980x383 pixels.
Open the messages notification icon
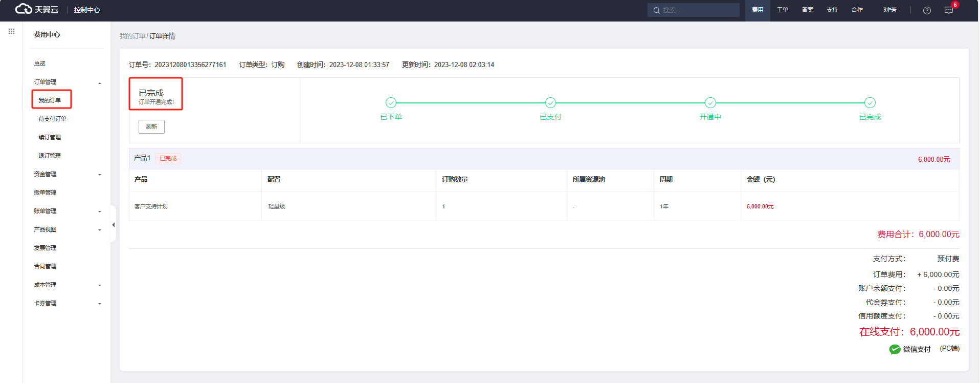pos(949,10)
